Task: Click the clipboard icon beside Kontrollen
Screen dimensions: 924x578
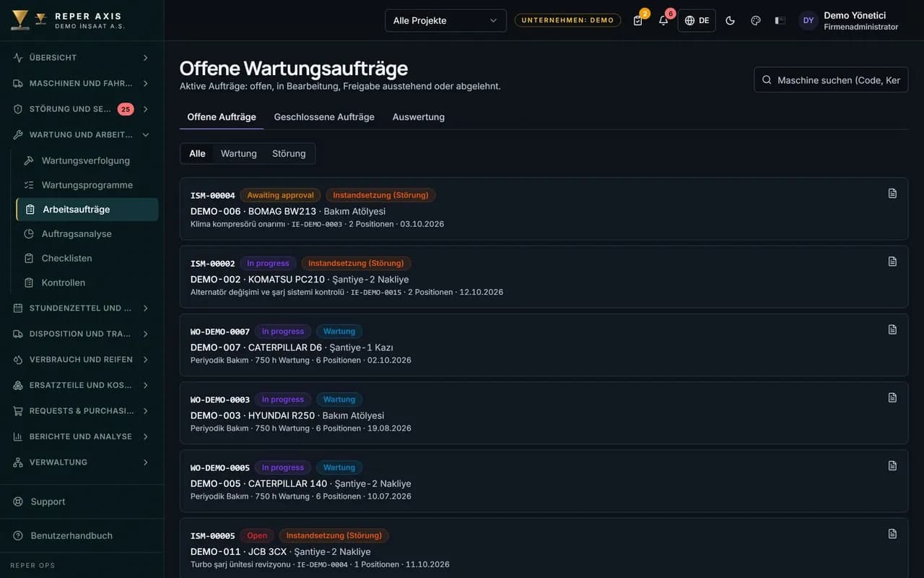Action: [29, 282]
